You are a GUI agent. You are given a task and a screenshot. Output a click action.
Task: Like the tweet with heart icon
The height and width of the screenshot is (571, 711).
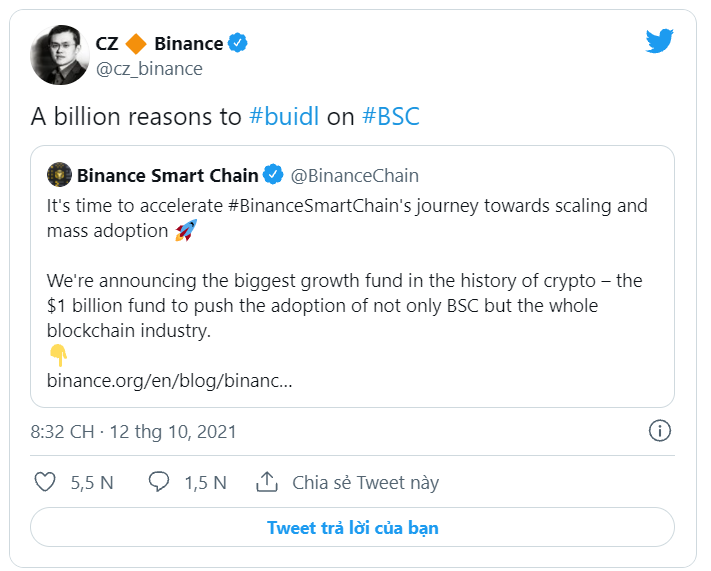pyautogui.click(x=45, y=482)
